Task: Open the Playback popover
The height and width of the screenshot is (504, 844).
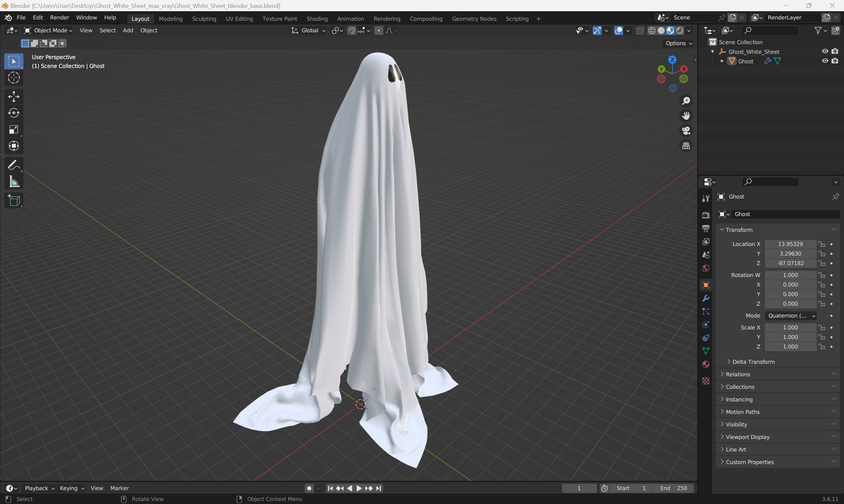Action: [x=39, y=488]
